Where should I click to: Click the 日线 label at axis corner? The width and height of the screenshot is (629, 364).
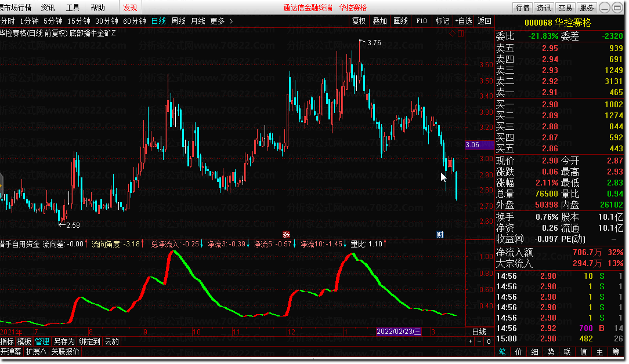479,332
